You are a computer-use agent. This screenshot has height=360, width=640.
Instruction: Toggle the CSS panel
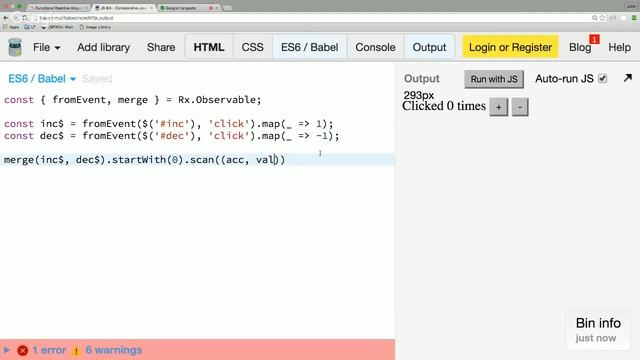(253, 47)
